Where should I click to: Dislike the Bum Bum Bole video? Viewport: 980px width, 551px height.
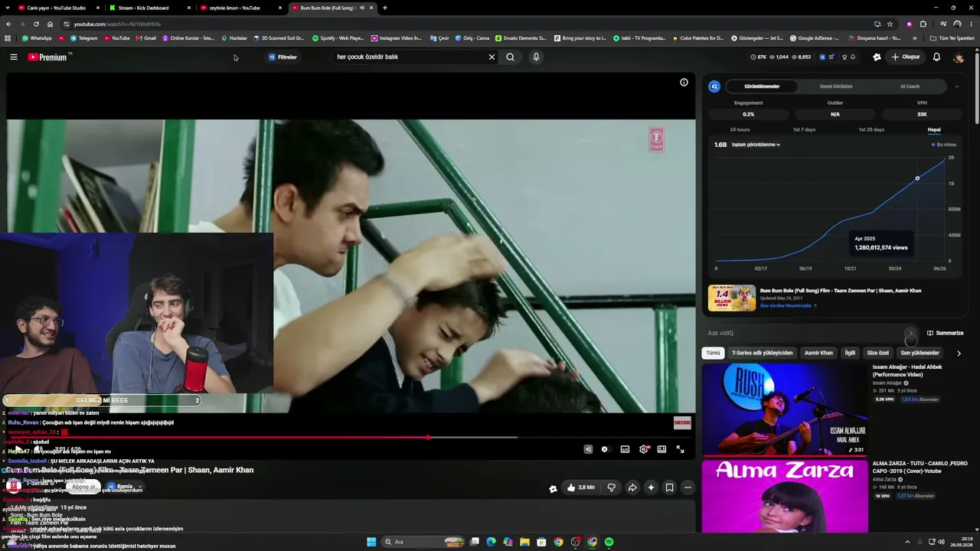(x=611, y=487)
